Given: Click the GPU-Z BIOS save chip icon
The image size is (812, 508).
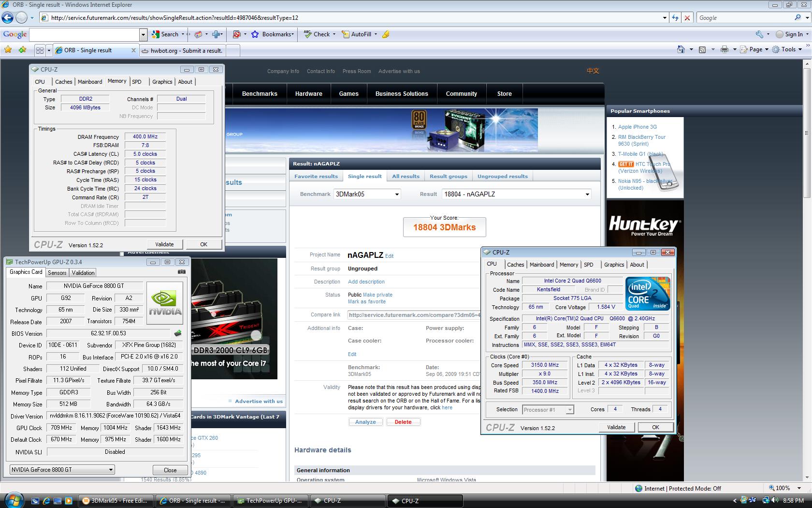Looking at the screenshot, I should point(178,333).
